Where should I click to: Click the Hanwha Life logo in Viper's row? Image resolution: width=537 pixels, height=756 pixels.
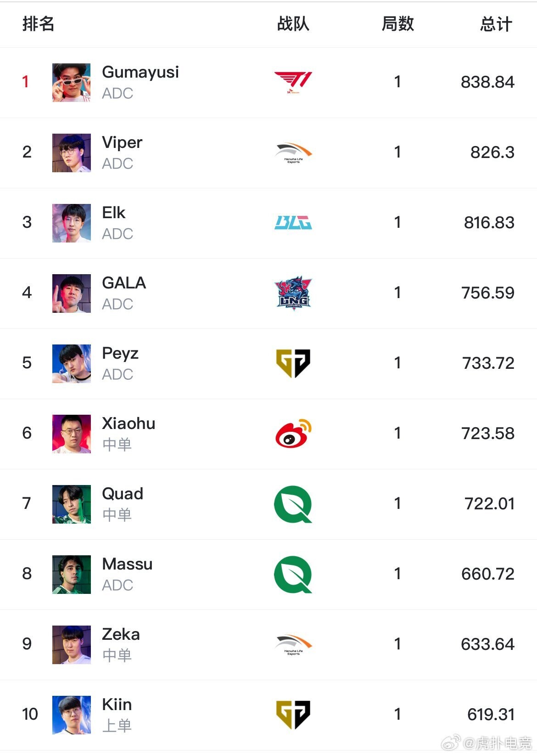point(293,153)
